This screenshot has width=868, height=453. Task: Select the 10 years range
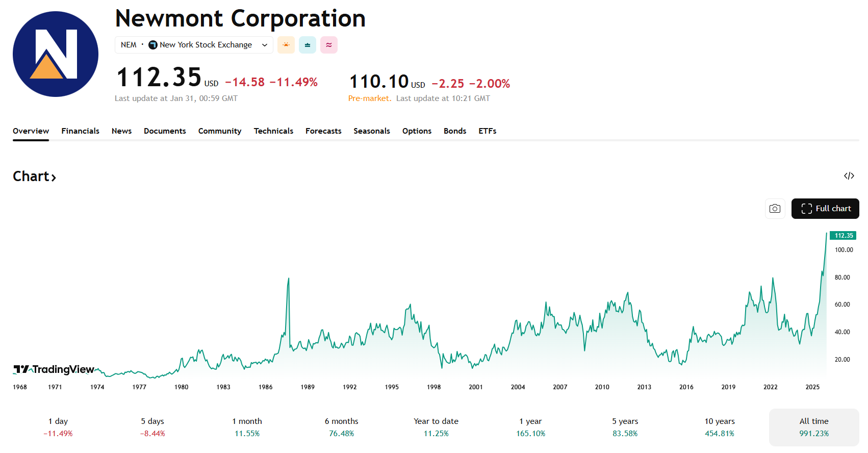pos(720,427)
